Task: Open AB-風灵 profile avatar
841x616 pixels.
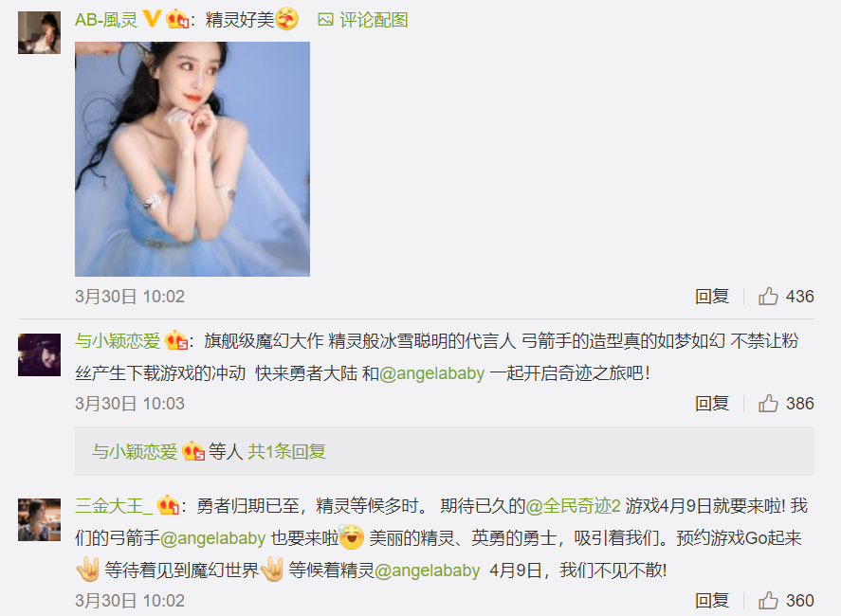Action: point(39,33)
